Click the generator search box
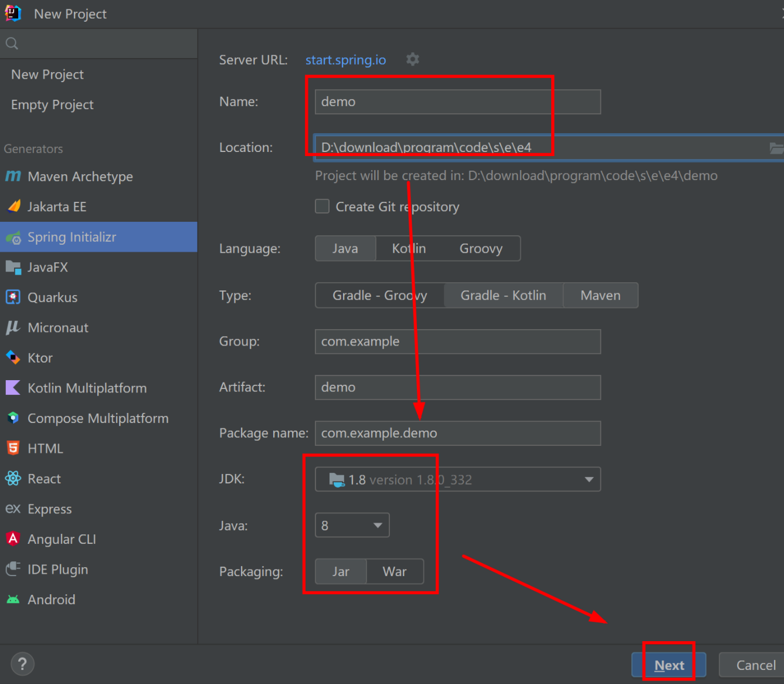Screen dimensions: 784x684 [99, 43]
